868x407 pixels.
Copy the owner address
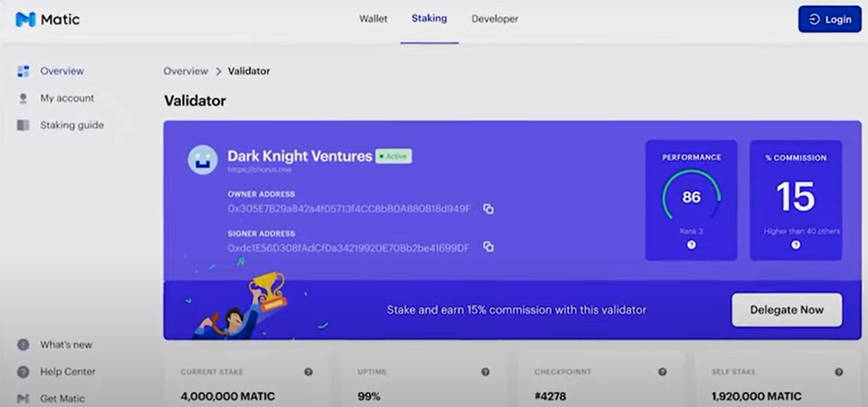[x=488, y=209]
